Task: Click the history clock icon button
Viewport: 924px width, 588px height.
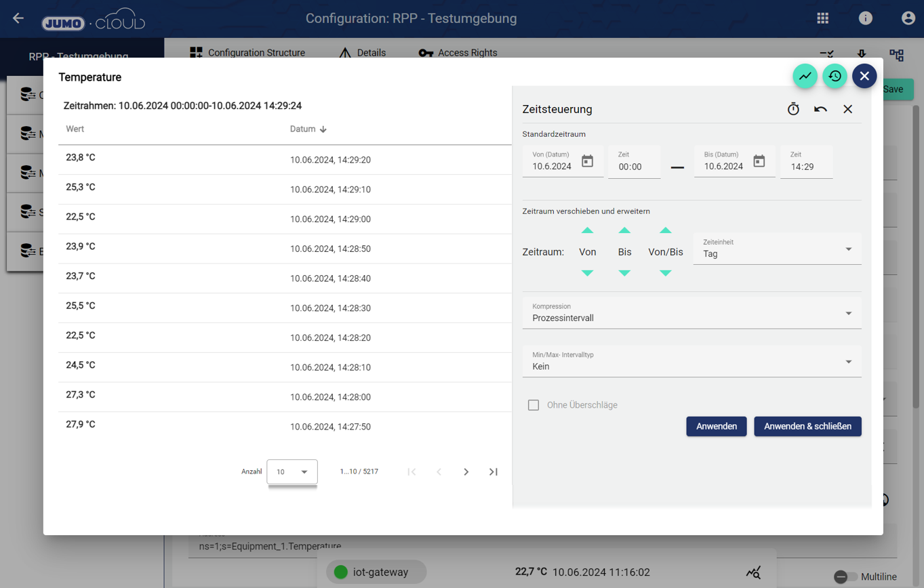Action: [835, 77]
